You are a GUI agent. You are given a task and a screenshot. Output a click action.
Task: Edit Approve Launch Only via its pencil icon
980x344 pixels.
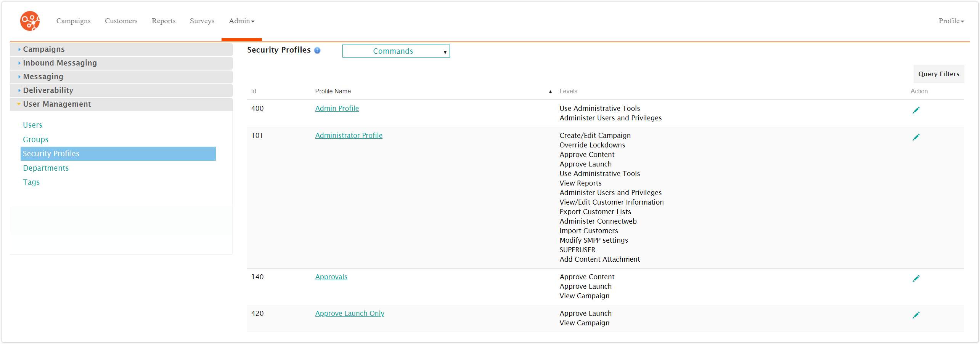(917, 315)
